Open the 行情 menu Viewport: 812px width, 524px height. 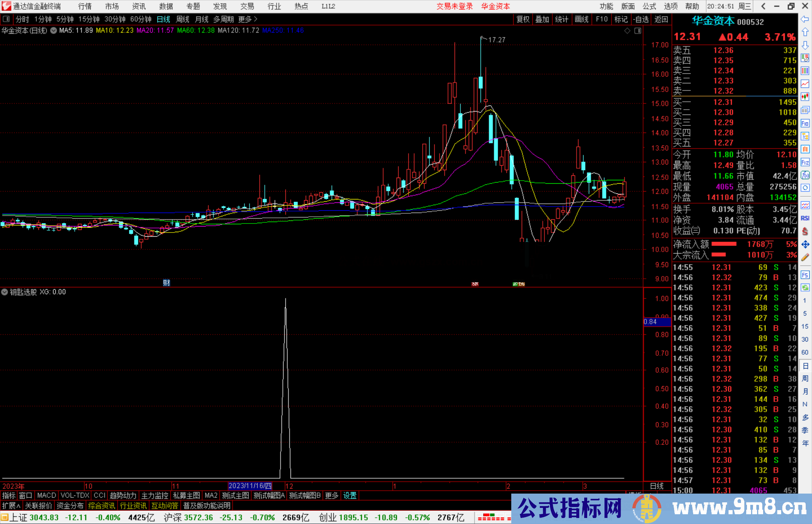[85, 6]
